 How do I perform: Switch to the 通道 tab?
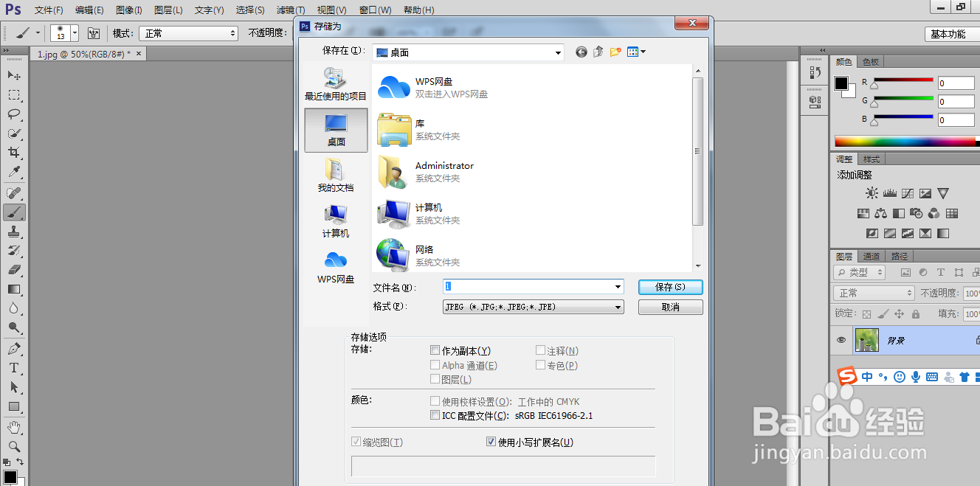(871, 256)
